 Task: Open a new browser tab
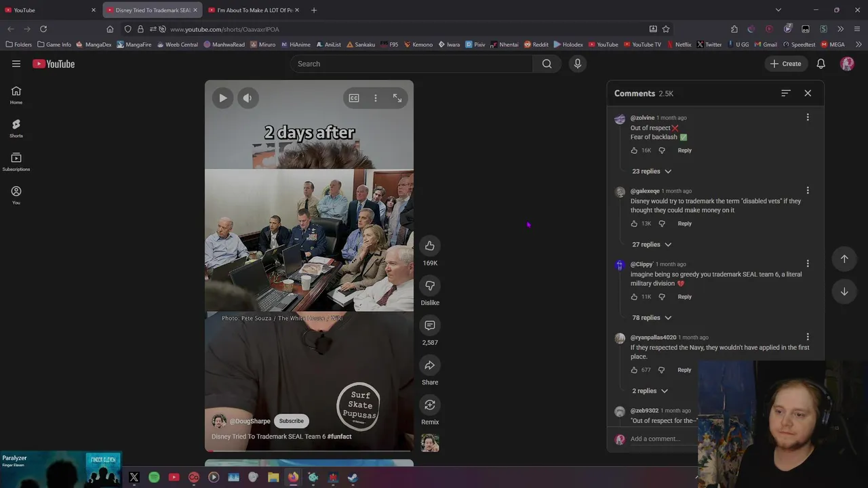click(x=314, y=10)
